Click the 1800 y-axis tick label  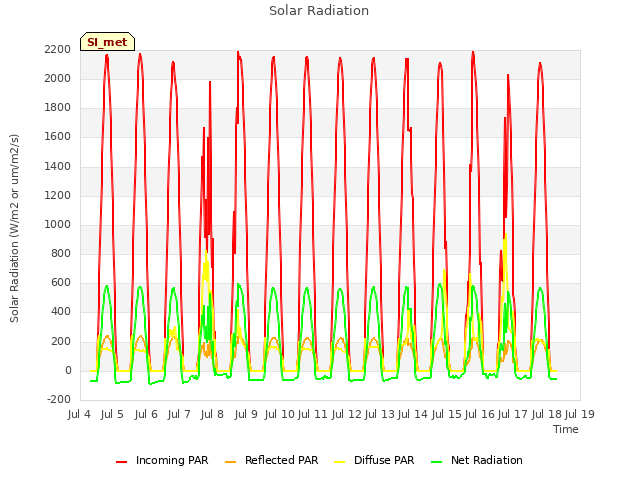(x=58, y=108)
